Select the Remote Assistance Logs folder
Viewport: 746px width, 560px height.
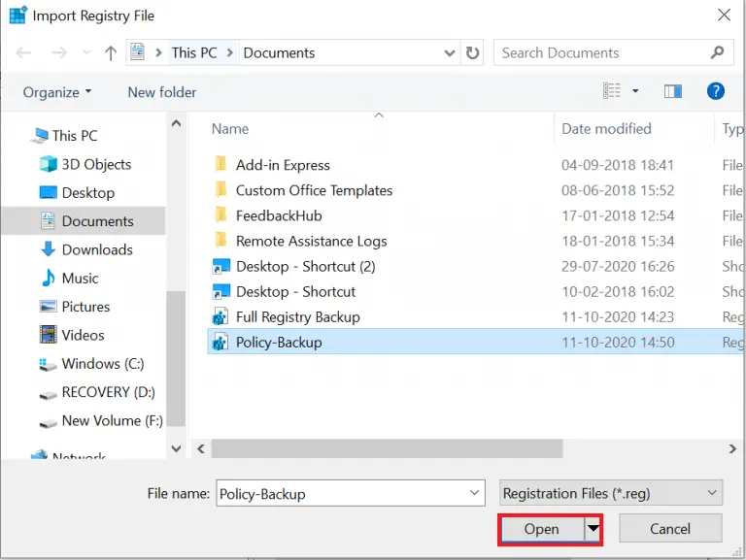point(311,241)
